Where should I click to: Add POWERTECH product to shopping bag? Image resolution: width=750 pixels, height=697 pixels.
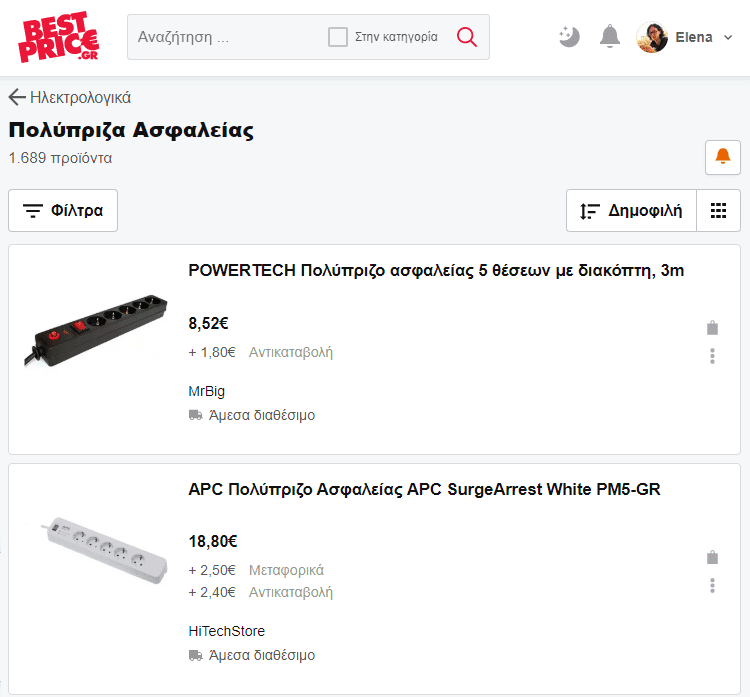(x=712, y=328)
